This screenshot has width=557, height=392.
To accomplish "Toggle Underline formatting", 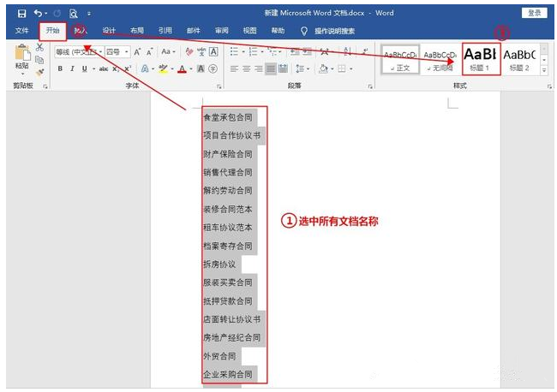I will coord(83,68).
